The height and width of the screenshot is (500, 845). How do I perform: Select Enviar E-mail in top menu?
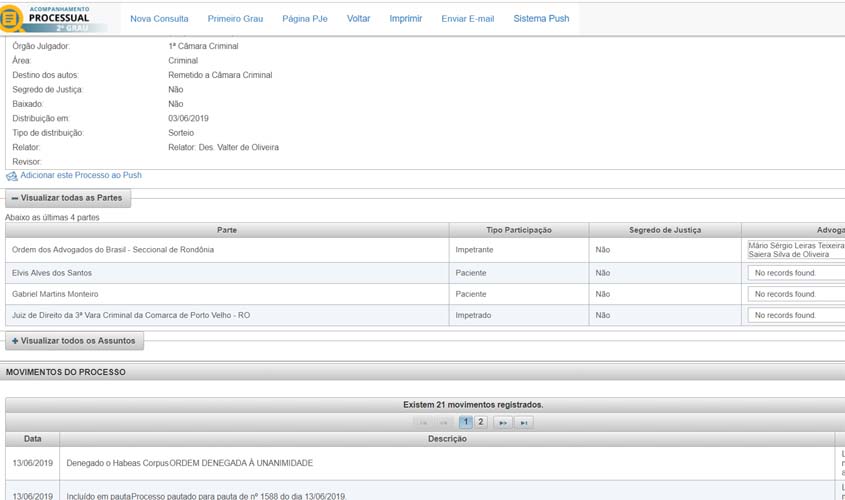pyautogui.click(x=467, y=19)
